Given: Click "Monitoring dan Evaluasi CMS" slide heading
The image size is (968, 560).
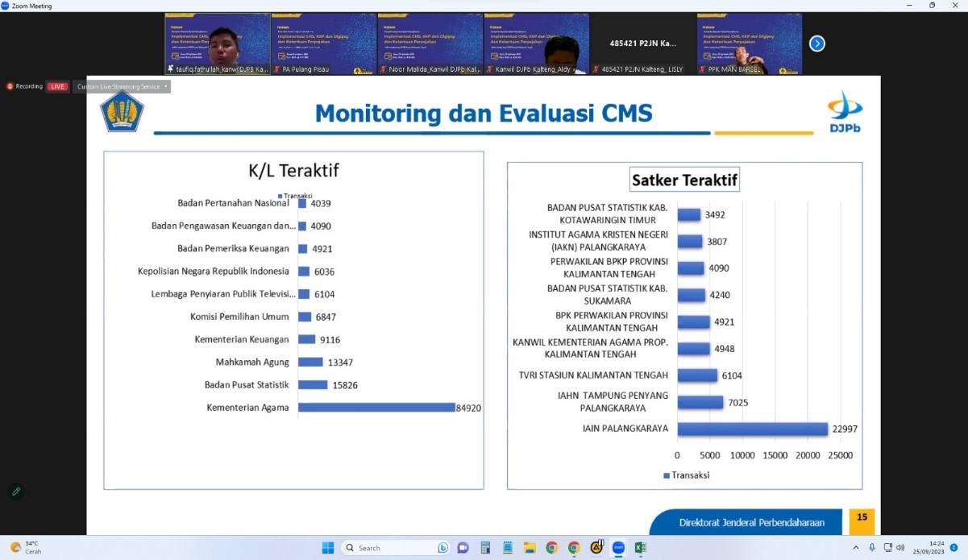Looking at the screenshot, I should pos(484,113).
